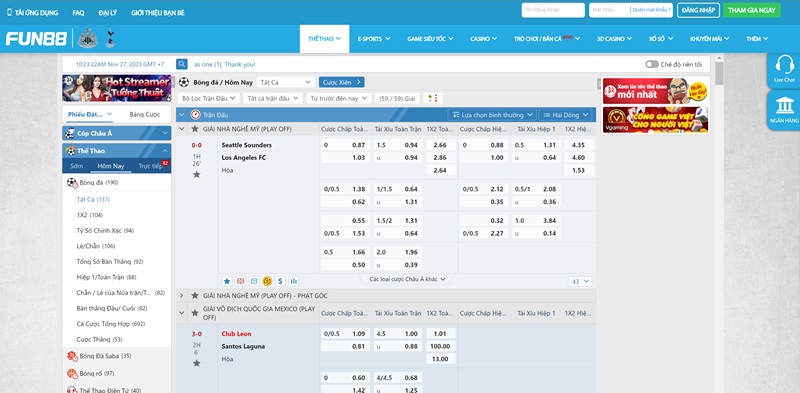Favorite the Phạt Góc league star
The height and width of the screenshot is (393, 800).
tap(194, 296)
